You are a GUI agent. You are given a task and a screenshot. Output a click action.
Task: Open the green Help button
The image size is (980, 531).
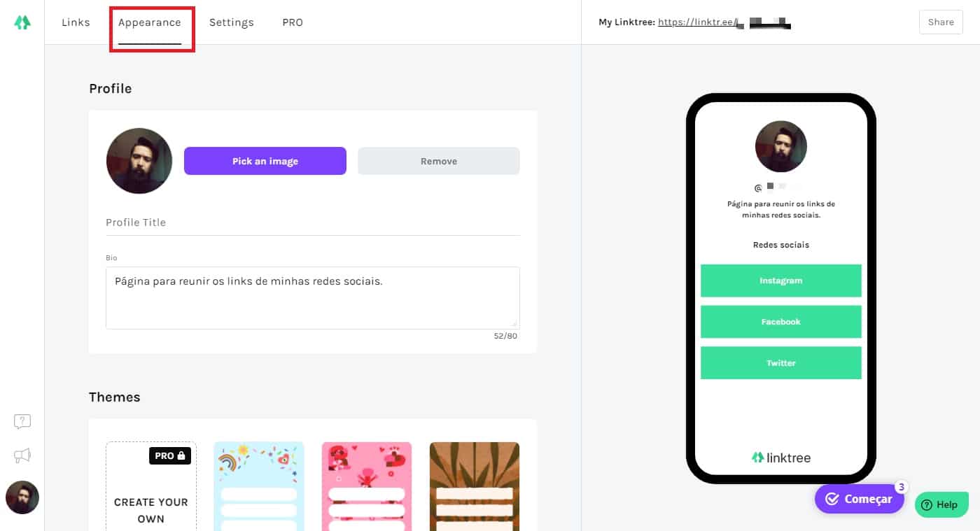tap(941, 504)
